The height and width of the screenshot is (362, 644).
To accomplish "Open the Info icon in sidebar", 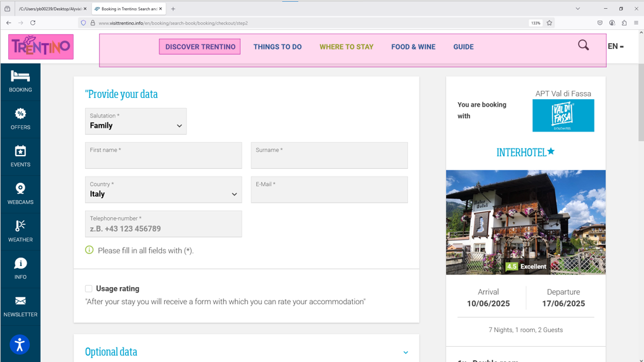I will pyautogui.click(x=20, y=264).
